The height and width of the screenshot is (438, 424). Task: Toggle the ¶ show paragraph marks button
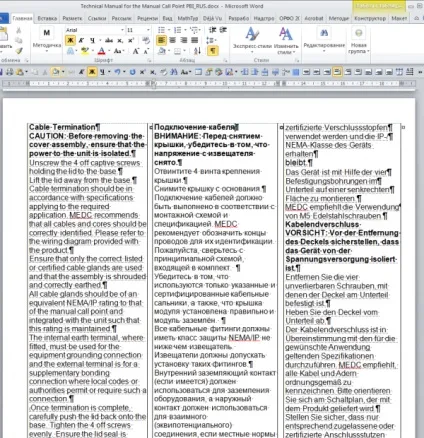click(213, 51)
